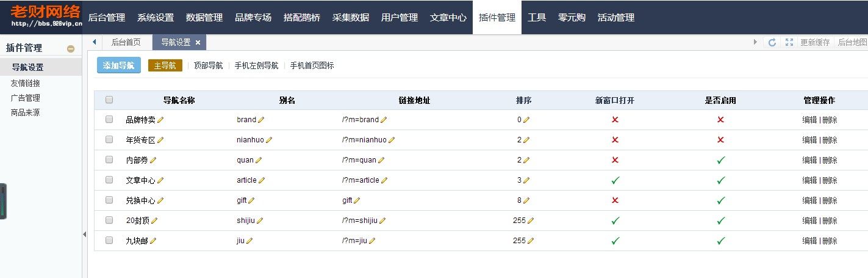Click the fullscreen expand icon
The image size is (868, 278).
click(789, 42)
